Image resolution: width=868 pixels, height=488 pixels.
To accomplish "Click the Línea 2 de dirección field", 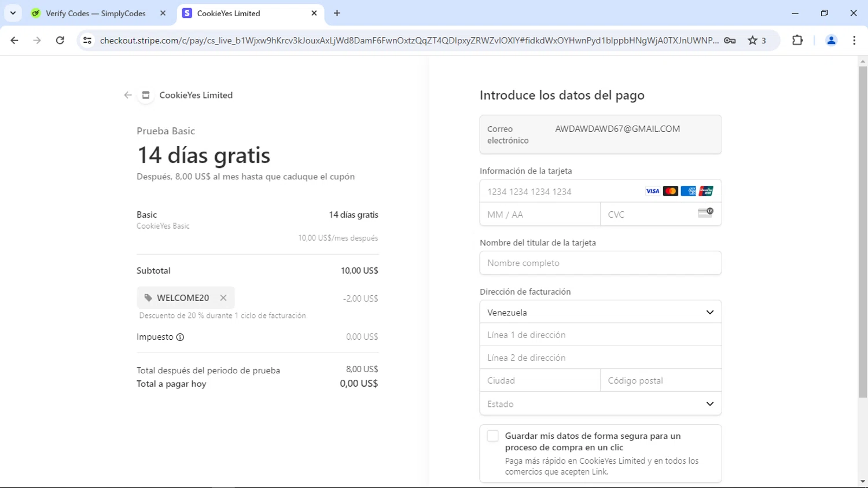I will click(601, 358).
